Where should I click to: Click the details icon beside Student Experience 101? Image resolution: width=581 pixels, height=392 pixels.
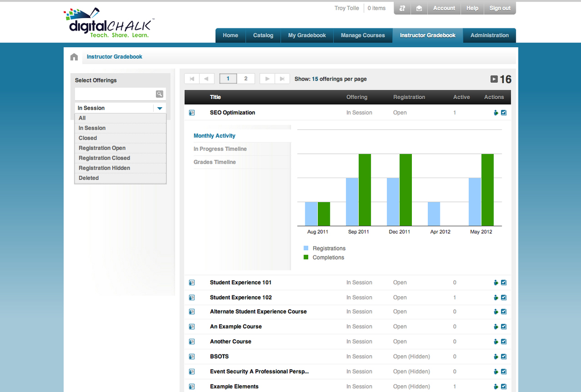pyautogui.click(x=192, y=283)
